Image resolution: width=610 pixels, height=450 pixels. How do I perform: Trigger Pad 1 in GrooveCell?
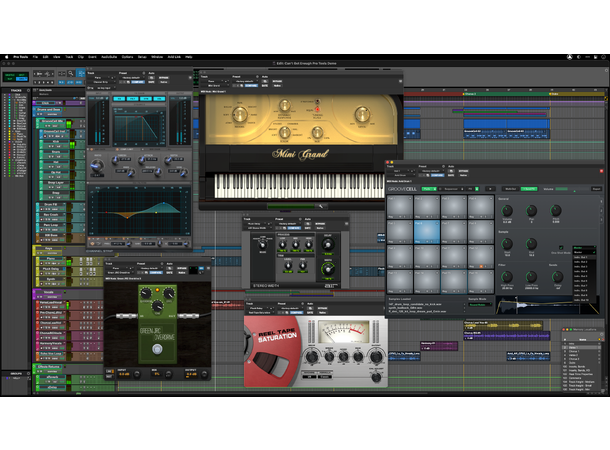coord(400,206)
